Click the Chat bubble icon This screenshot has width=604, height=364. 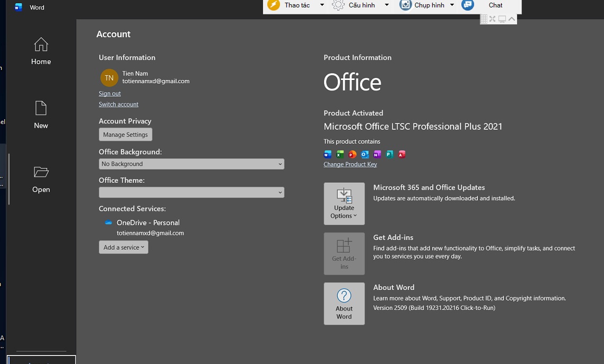pos(468,5)
